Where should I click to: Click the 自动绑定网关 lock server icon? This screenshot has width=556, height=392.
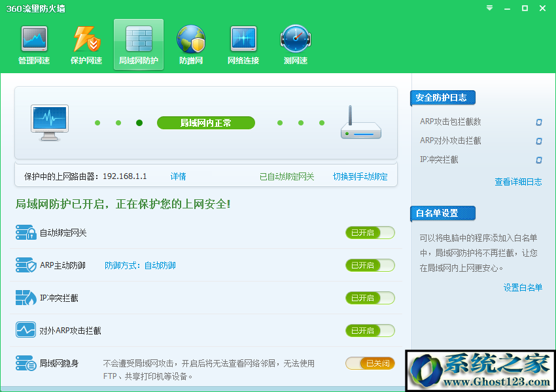(x=26, y=233)
